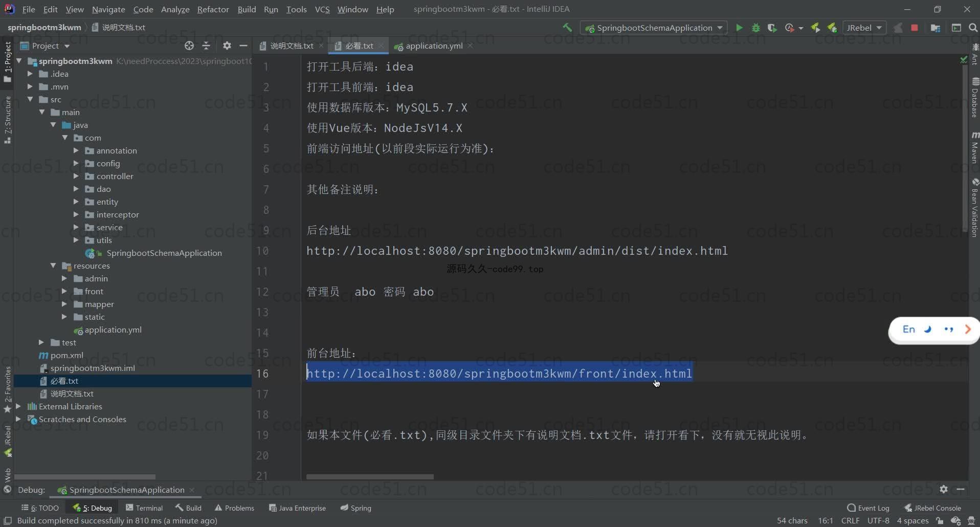
Task: Expand the test folder
Action: point(41,342)
